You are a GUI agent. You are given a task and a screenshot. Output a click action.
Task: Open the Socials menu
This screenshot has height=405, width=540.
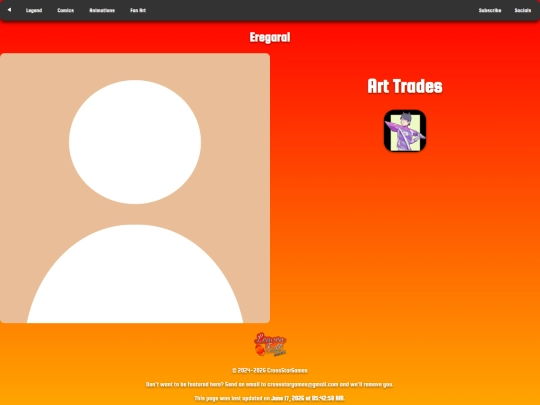tap(522, 10)
